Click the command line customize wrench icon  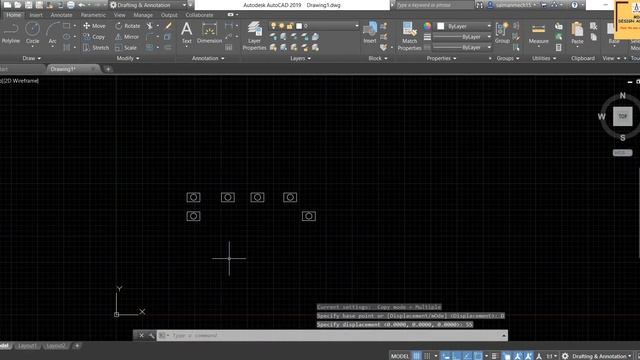point(151,336)
